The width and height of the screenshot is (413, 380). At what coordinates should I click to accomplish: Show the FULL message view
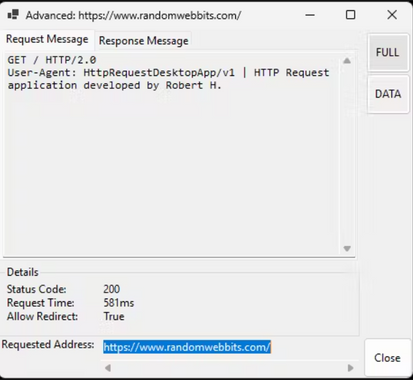(388, 52)
